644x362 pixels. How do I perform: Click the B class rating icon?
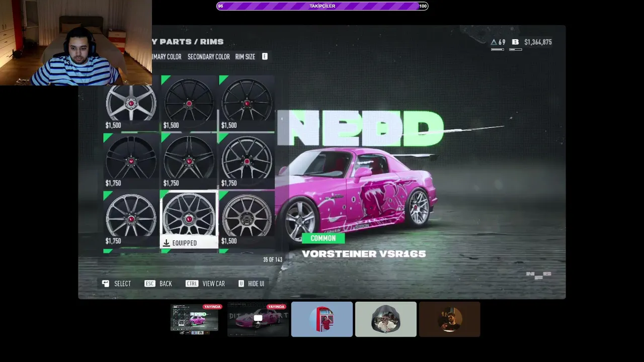(515, 42)
